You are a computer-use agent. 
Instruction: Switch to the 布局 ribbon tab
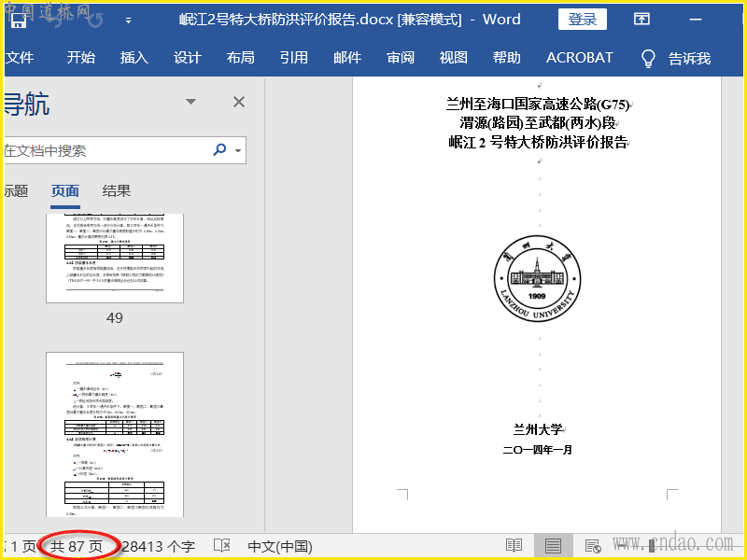(x=241, y=58)
